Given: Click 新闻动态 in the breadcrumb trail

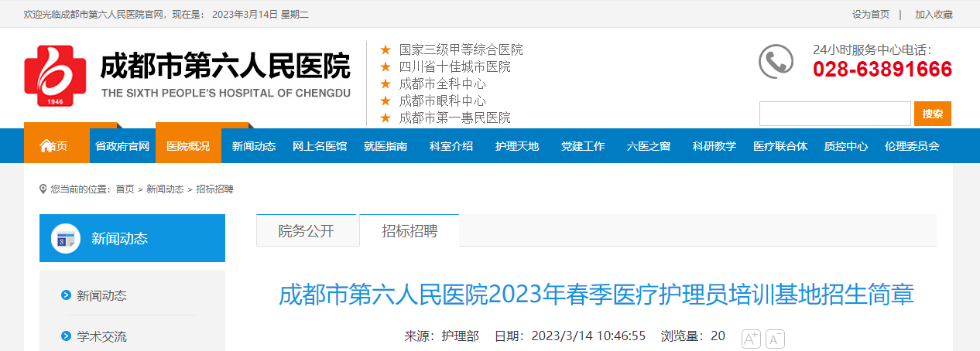Looking at the screenshot, I should [165, 189].
